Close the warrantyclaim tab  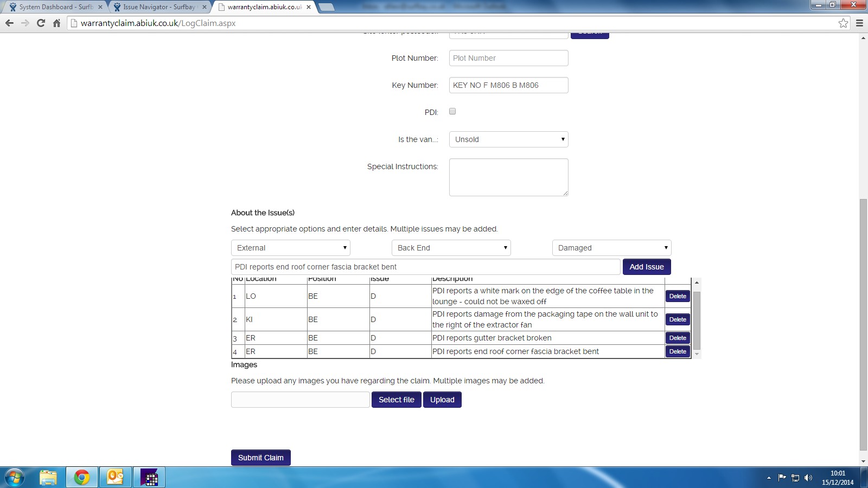[x=309, y=7]
